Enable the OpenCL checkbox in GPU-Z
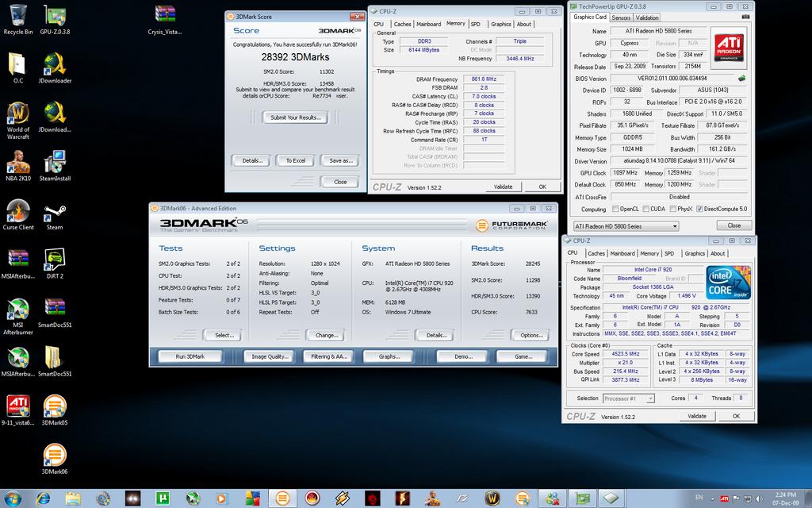Viewport: 812px width, 508px height. tap(615, 209)
